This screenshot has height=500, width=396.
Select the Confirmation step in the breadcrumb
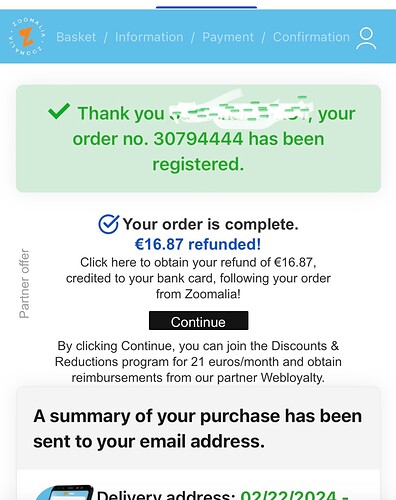pos(311,37)
